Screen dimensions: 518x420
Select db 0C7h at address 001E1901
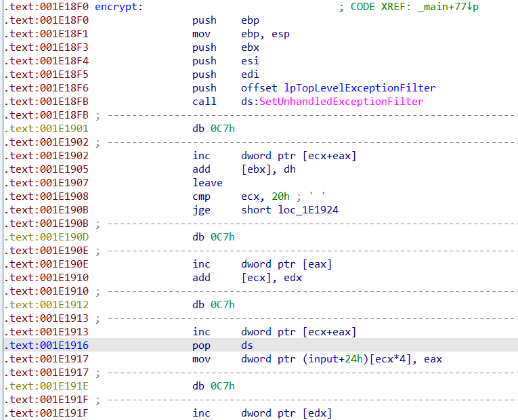(213, 129)
